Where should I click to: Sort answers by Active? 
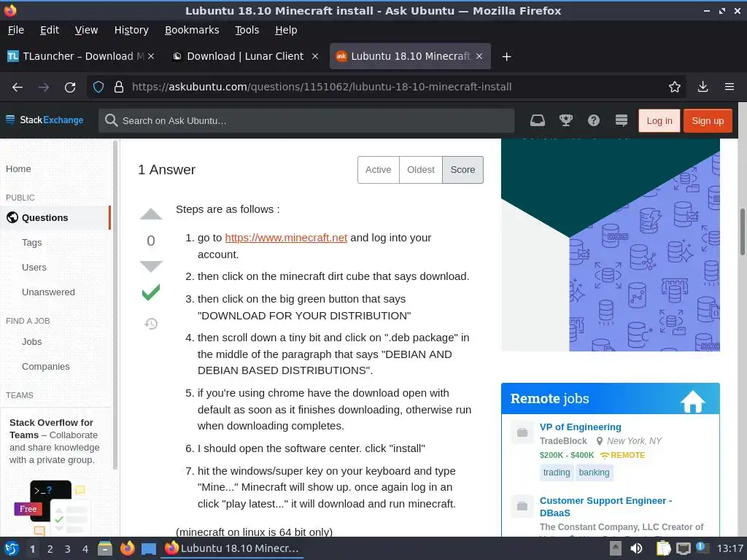click(x=379, y=170)
